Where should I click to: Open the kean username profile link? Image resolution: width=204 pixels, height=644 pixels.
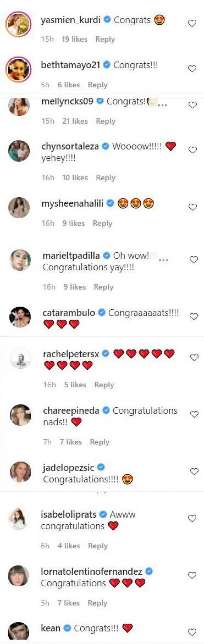[x=50, y=628]
